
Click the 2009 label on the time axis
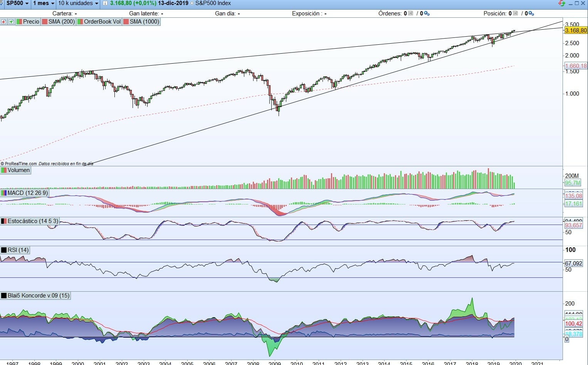(x=275, y=363)
